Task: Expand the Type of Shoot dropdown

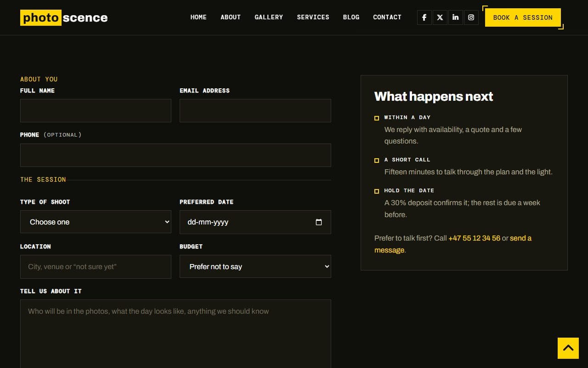Action: pyautogui.click(x=96, y=222)
